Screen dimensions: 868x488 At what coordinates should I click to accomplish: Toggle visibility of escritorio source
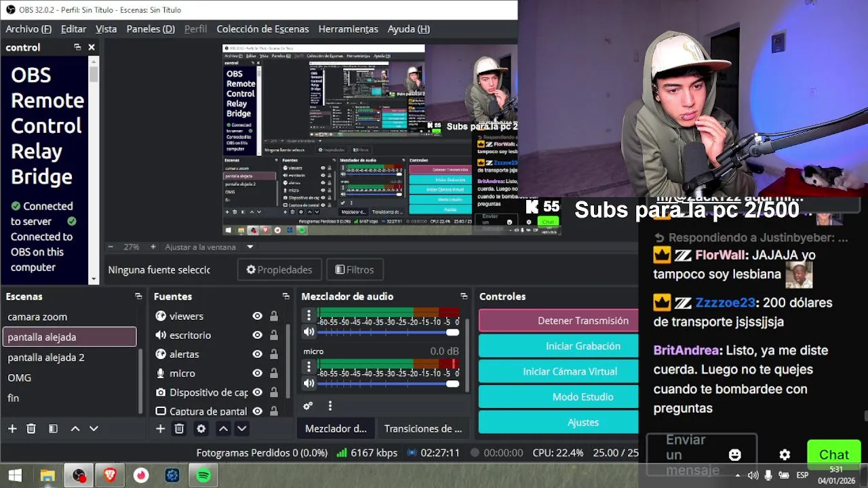tap(257, 335)
